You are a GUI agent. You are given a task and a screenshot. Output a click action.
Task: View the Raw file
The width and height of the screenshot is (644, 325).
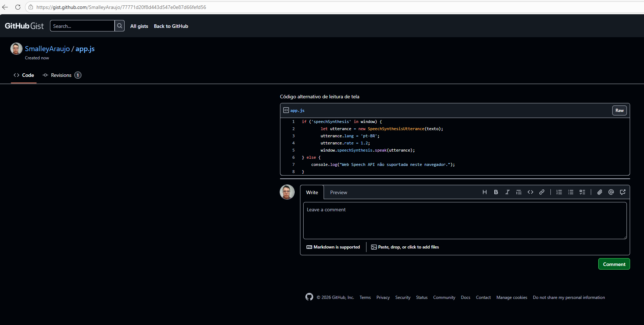(619, 110)
